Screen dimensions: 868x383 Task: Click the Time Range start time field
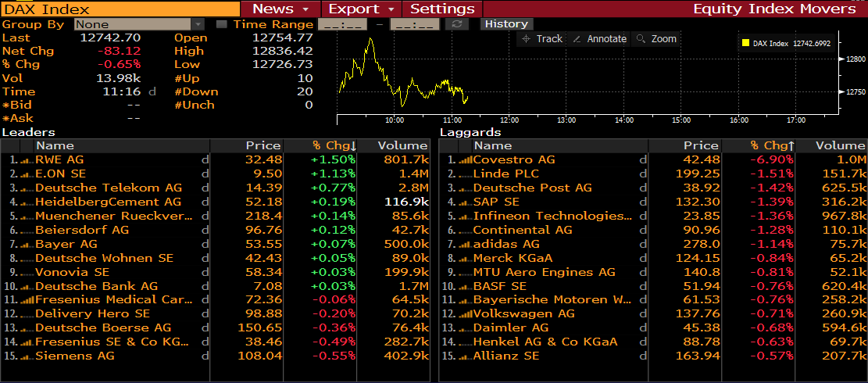343,24
